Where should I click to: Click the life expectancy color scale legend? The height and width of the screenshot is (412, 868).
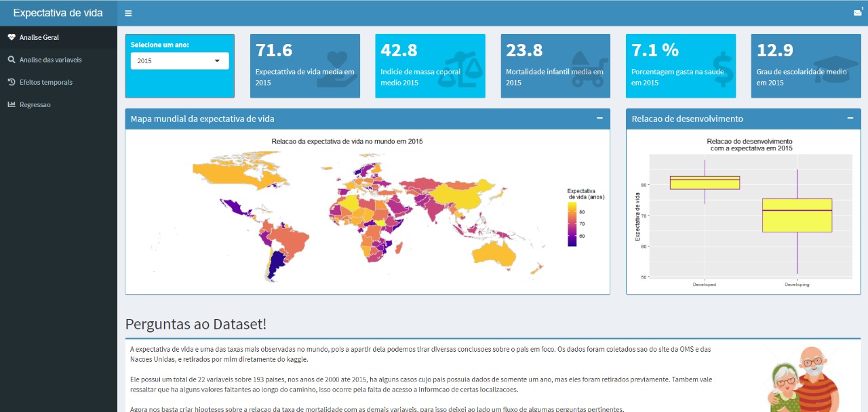[572, 224]
